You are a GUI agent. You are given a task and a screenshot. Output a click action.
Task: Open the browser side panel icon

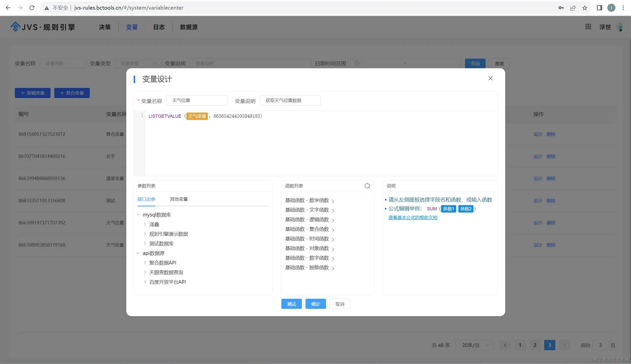tap(599, 8)
